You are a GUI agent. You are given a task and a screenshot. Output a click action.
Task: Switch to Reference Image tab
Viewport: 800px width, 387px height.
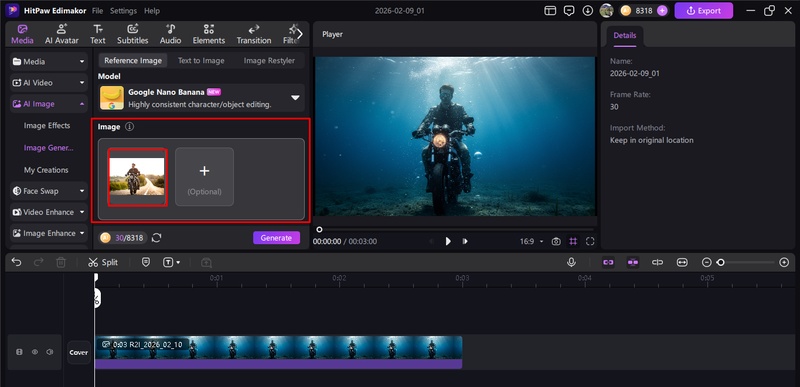pos(133,61)
